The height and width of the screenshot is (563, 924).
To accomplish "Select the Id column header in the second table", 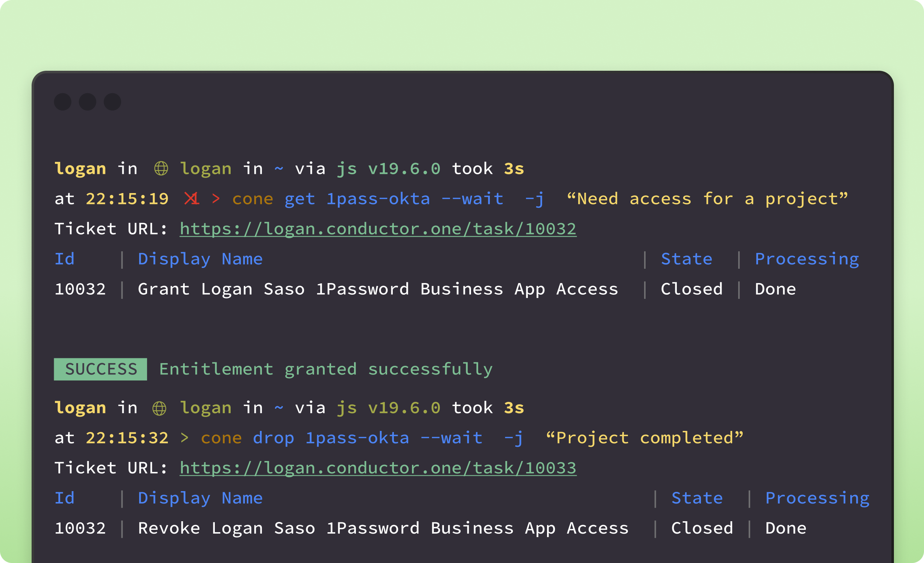I will [x=65, y=498].
